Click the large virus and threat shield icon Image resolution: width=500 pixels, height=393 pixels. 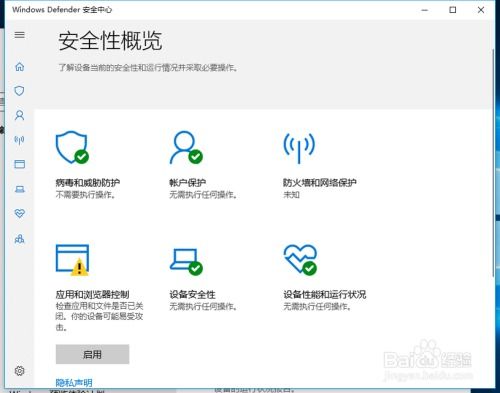pos(72,147)
